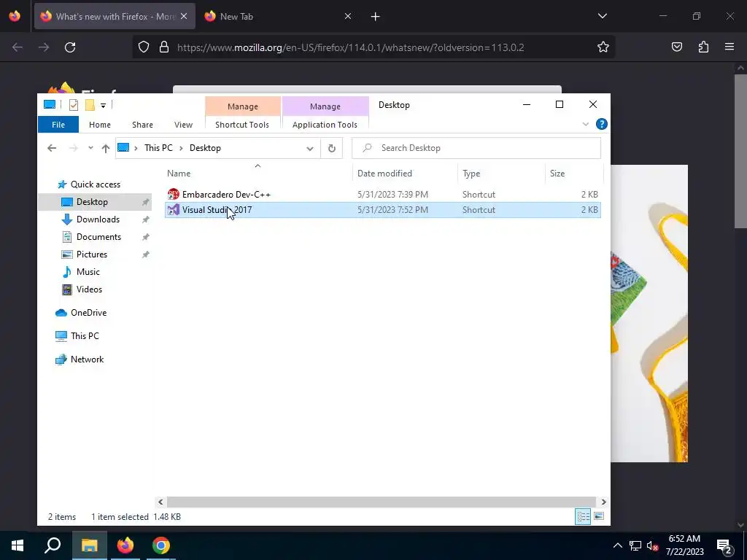
Task: Select the Application Tools tab
Action: [325, 125]
